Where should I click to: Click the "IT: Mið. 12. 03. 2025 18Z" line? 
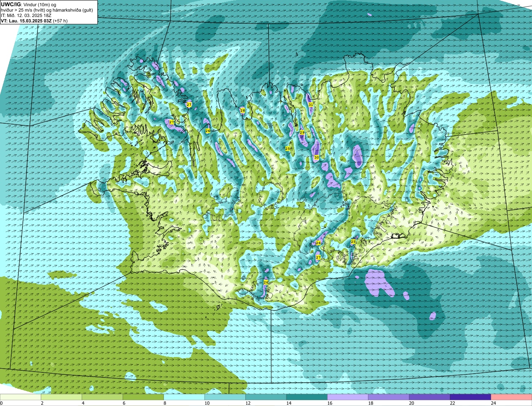click(26, 15)
